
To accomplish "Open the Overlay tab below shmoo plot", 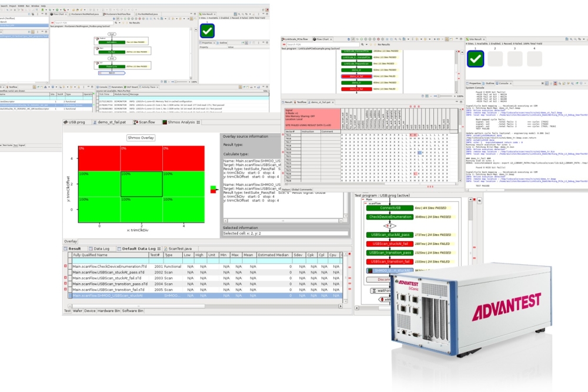I will [x=70, y=241].
